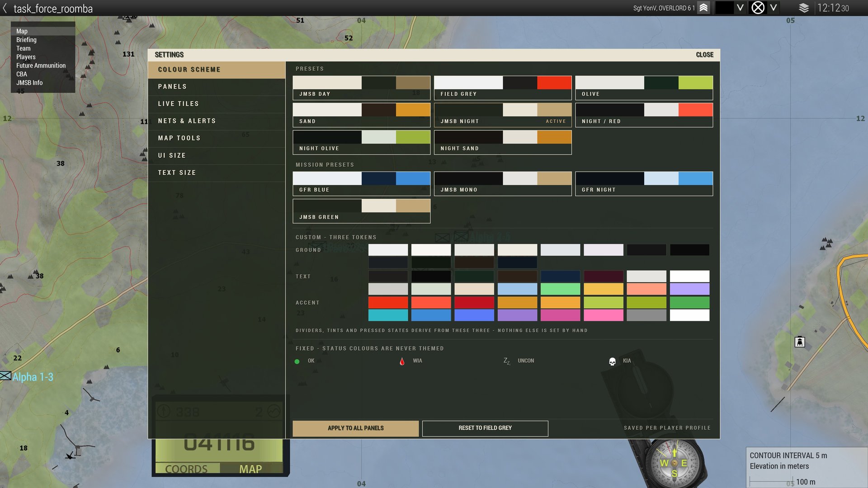This screenshot has width=868, height=488.
Task: Open Text Size settings section
Action: click(217, 173)
